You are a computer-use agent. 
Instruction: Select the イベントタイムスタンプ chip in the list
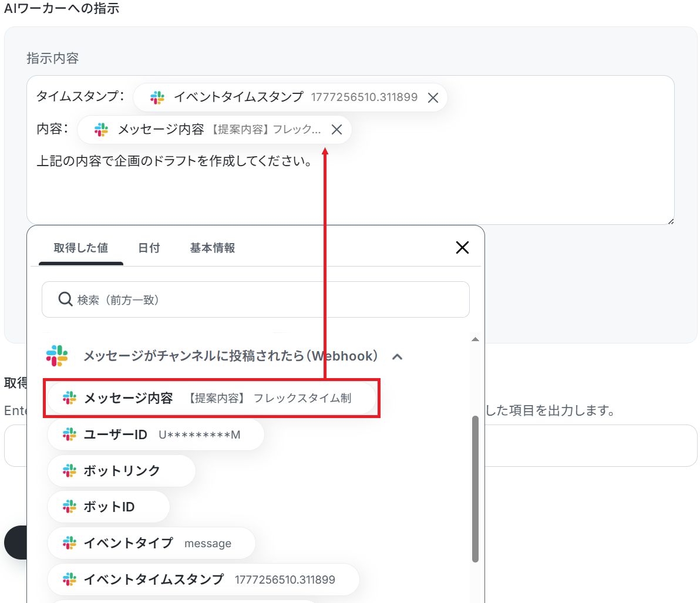pyautogui.click(x=203, y=580)
